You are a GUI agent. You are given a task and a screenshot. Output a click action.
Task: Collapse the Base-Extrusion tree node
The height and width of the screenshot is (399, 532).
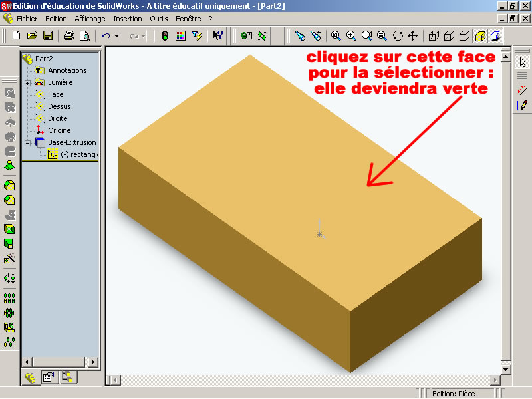[x=27, y=143]
